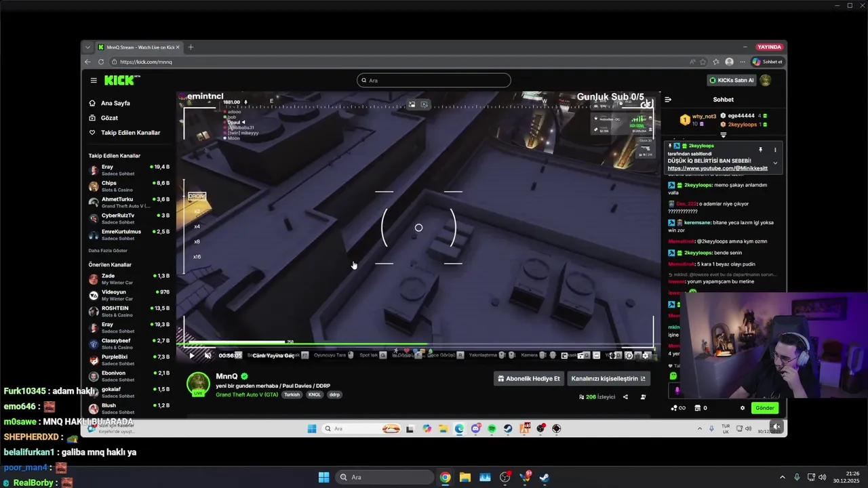The width and height of the screenshot is (868, 488).
Task: Select the Turkish tag
Action: point(292,394)
